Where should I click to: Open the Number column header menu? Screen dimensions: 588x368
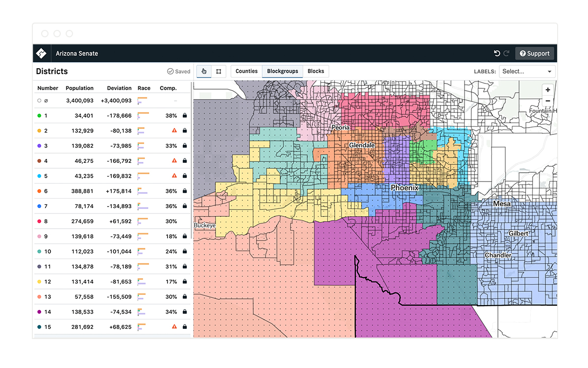(x=48, y=88)
